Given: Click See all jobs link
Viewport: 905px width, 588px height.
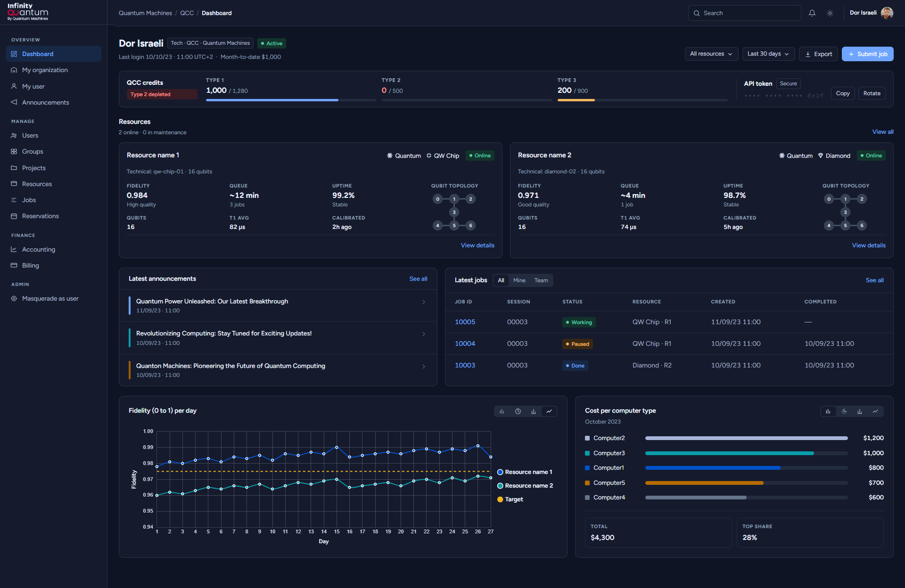Looking at the screenshot, I should [x=874, y=280].
